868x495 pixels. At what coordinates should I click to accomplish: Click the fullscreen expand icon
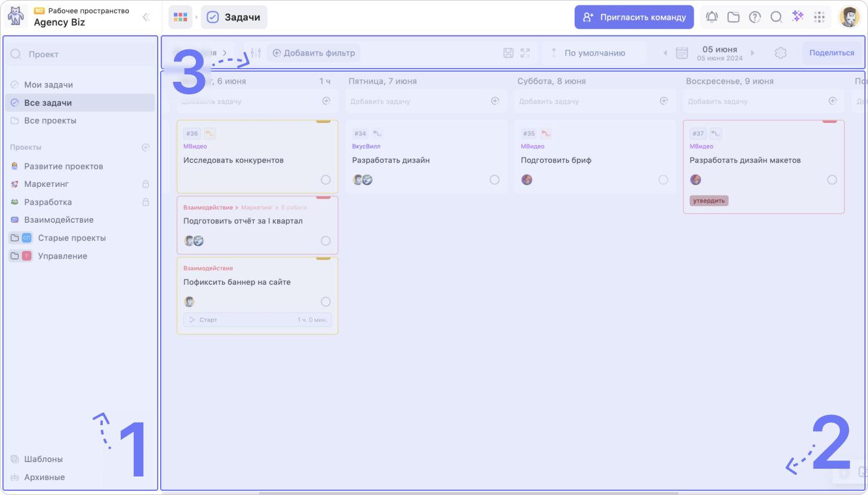(525, 53)
